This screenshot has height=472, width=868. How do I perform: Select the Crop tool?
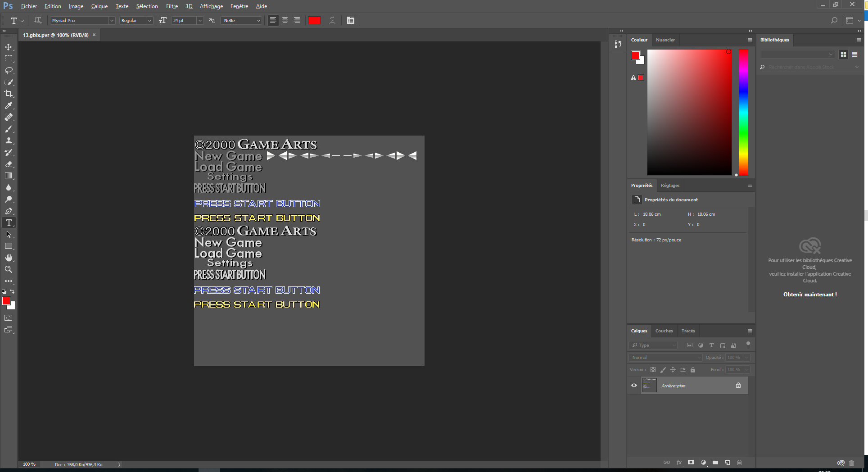pyautogui.click(x=9, y=94)
